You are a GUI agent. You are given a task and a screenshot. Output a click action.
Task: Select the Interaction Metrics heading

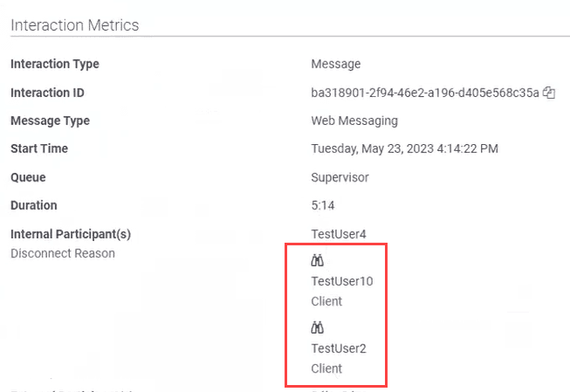pyautogui.click(x=74, y=25)
